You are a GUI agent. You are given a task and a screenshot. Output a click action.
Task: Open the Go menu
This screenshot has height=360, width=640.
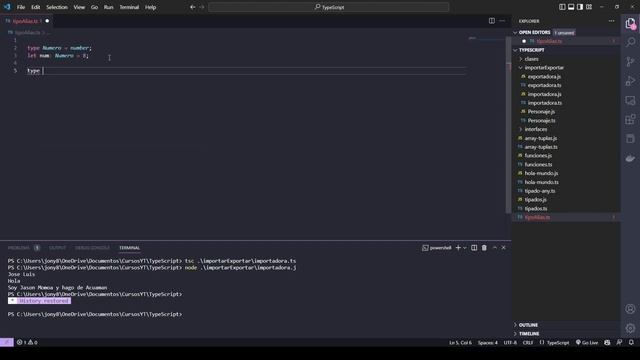94,7
